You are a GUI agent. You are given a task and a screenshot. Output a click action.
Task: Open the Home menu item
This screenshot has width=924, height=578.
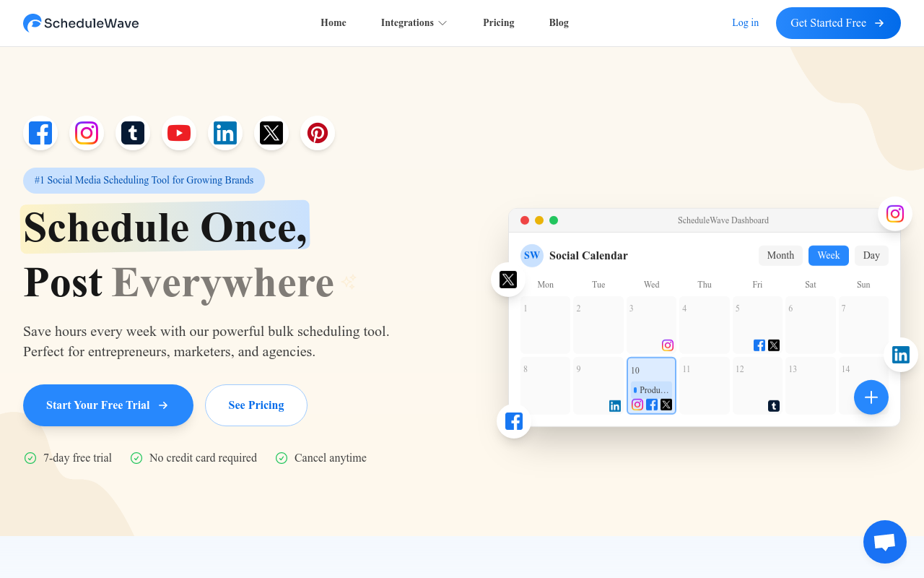(x=334, y=23)
